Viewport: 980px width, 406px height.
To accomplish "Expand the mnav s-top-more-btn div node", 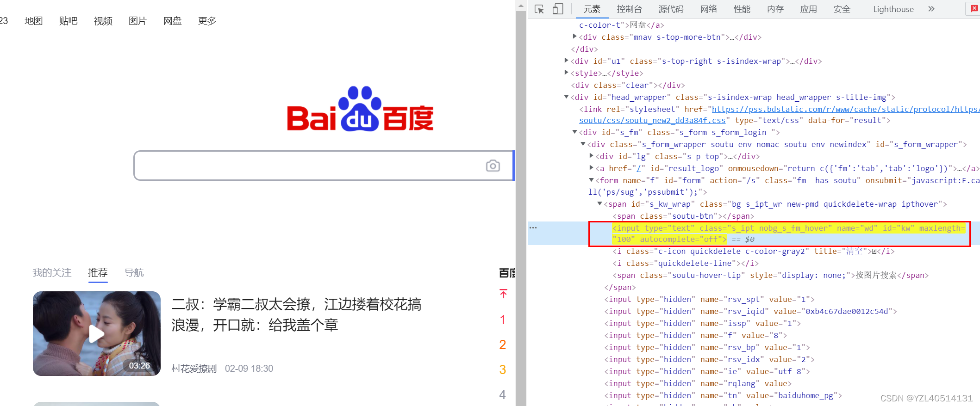I will (x=574, y=37).
